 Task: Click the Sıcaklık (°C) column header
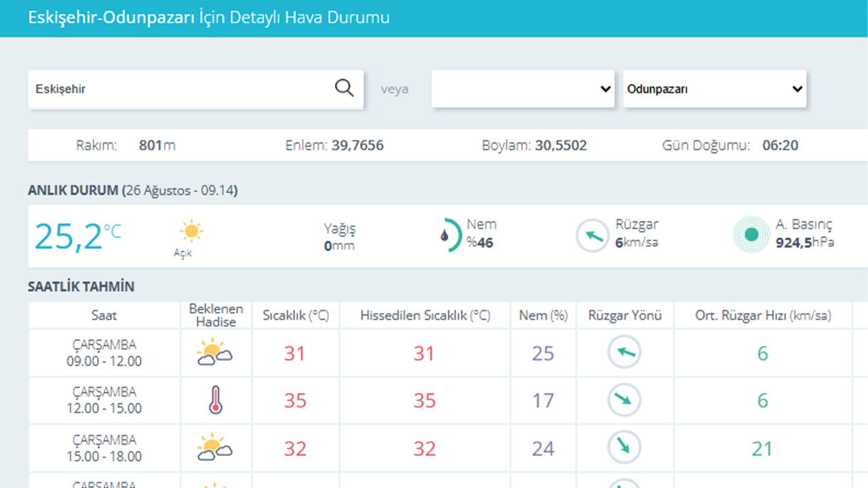[x=296, y=315]
